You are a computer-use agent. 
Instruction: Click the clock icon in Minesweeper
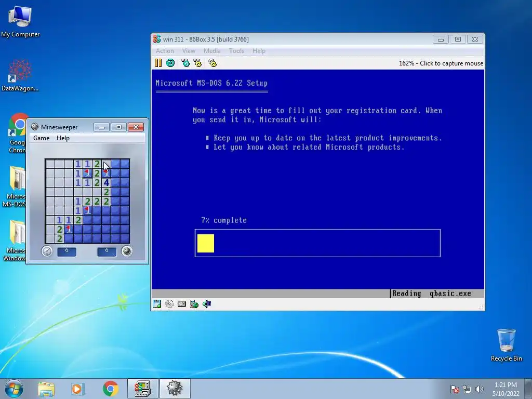coord(47,251)
